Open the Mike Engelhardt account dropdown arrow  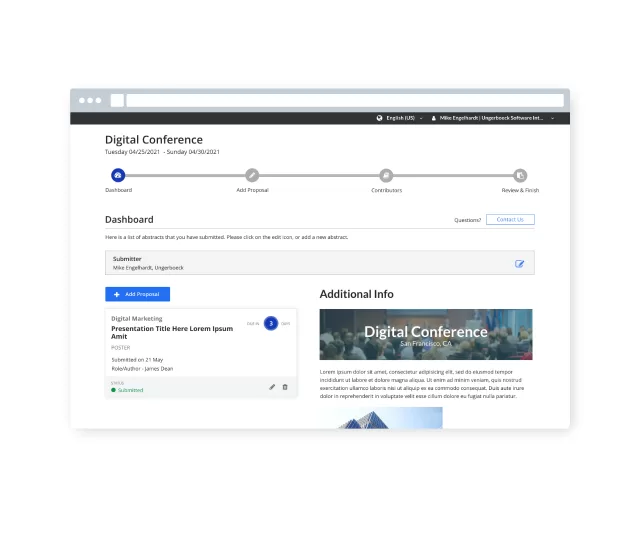point(553,118)
